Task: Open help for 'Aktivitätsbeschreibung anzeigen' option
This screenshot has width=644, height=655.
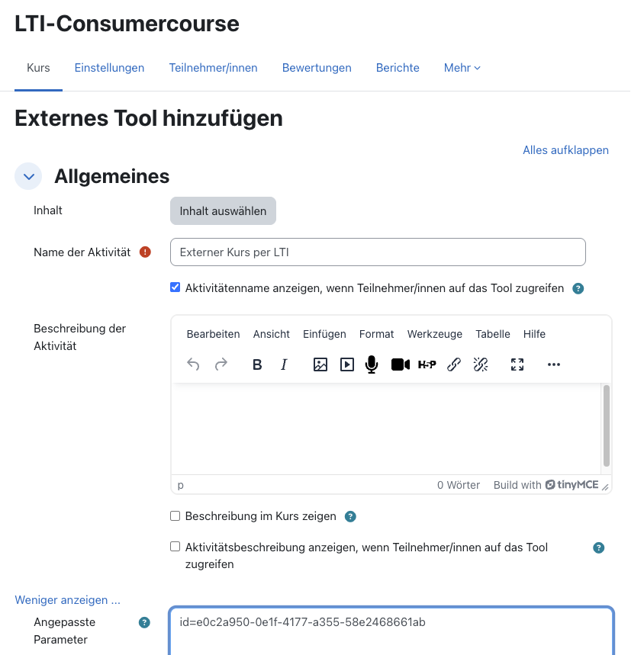Action: (x=598, y=547)
